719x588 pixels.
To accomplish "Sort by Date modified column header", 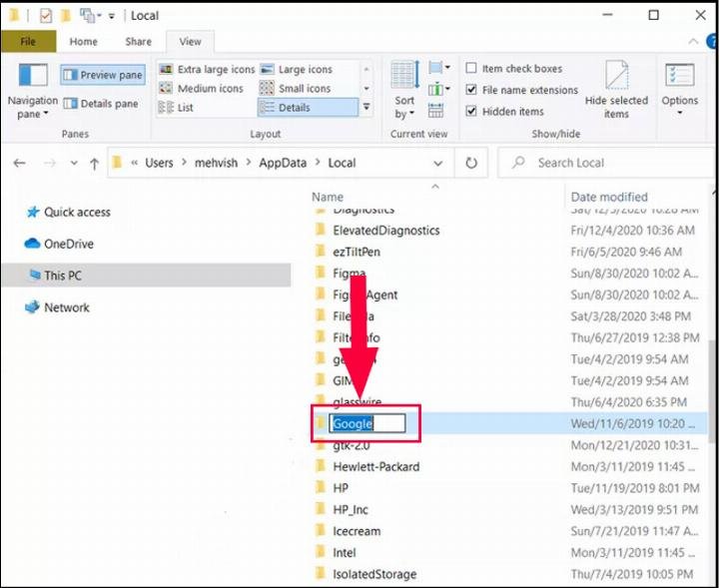I will tap(609, 197).
